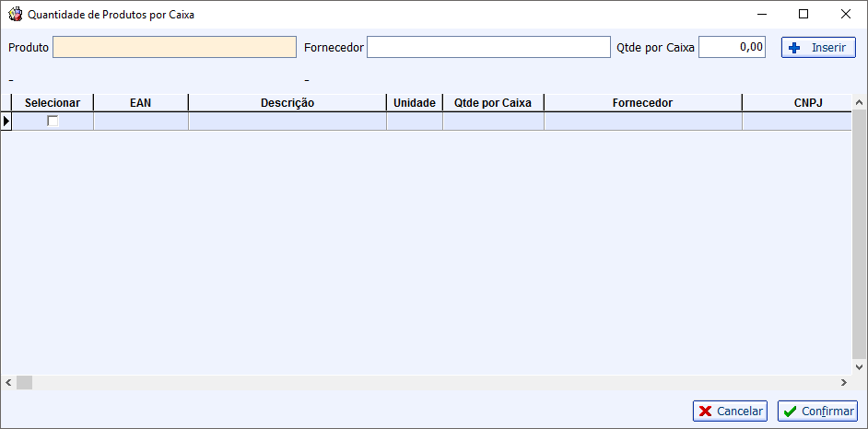Screen dimensions: 868x429
Task: Maximize the Quantidade de Produtos window
Action: click(x=803, y=15)
